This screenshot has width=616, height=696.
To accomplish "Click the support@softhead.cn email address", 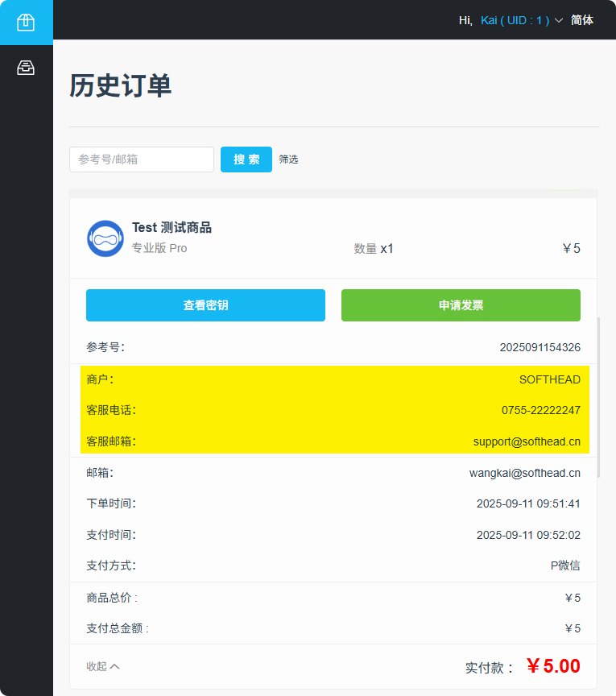I will pos(527,441).
